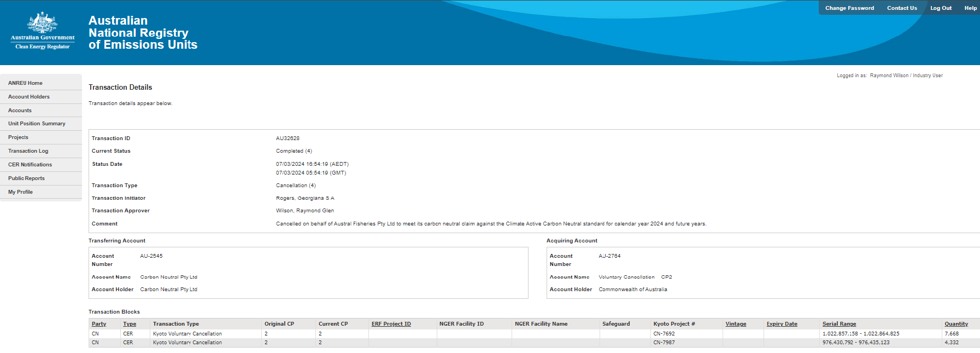The width and height of the screenshot is (980, 353).
Task: Open Public Reports section
Action: click(x=26, y=178)
